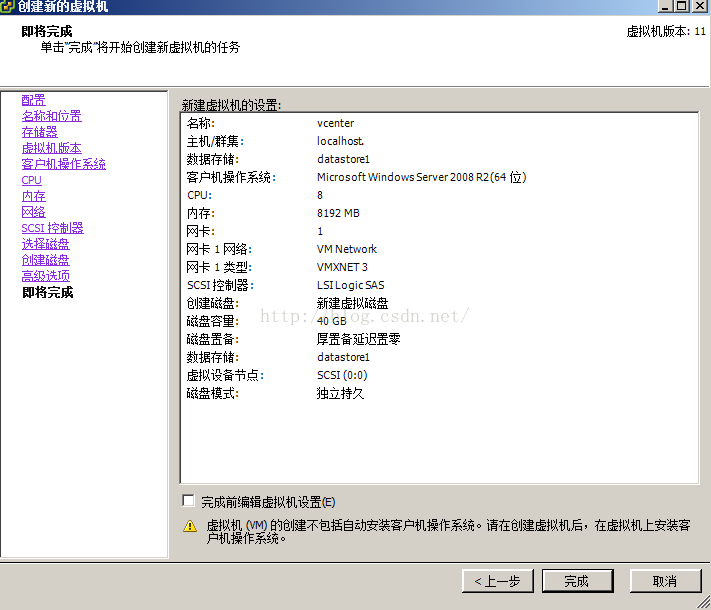Open SCSI 控制器 step

click(53, 228)
